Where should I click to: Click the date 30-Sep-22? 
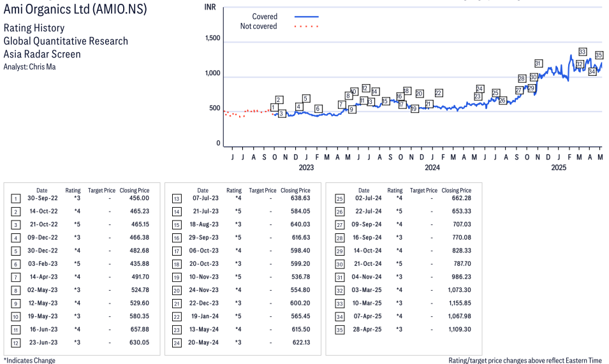tap(43, 198)
